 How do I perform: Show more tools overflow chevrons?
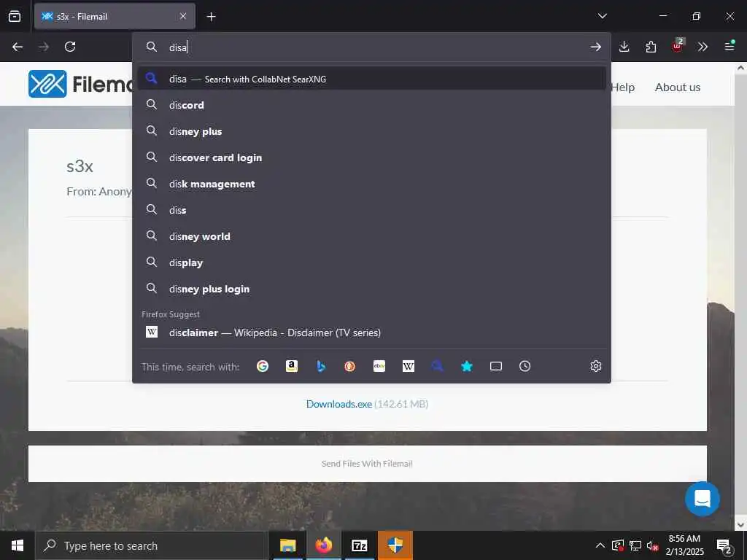pyautogui.click(x=703, y=47)
